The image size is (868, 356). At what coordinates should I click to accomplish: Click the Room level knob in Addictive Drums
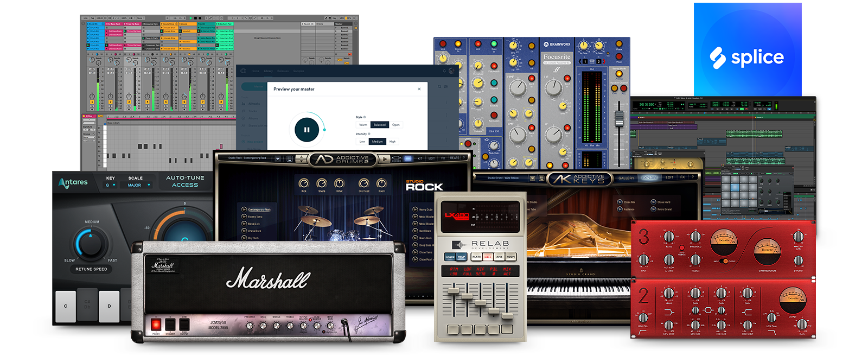pos(381,183)
